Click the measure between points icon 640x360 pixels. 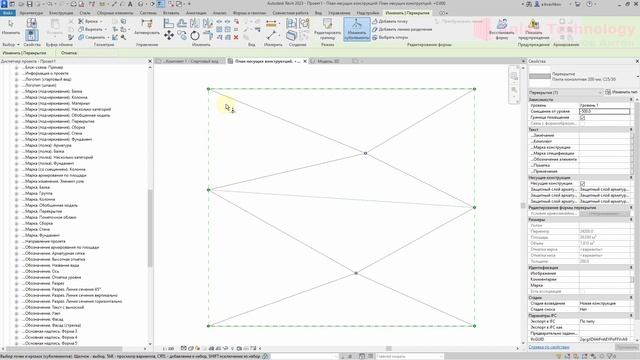271,24
